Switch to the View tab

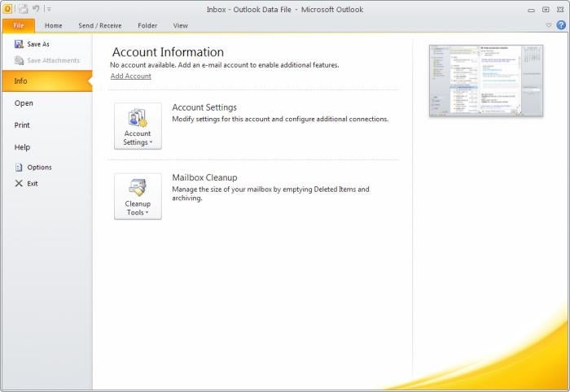coord(181,25)
